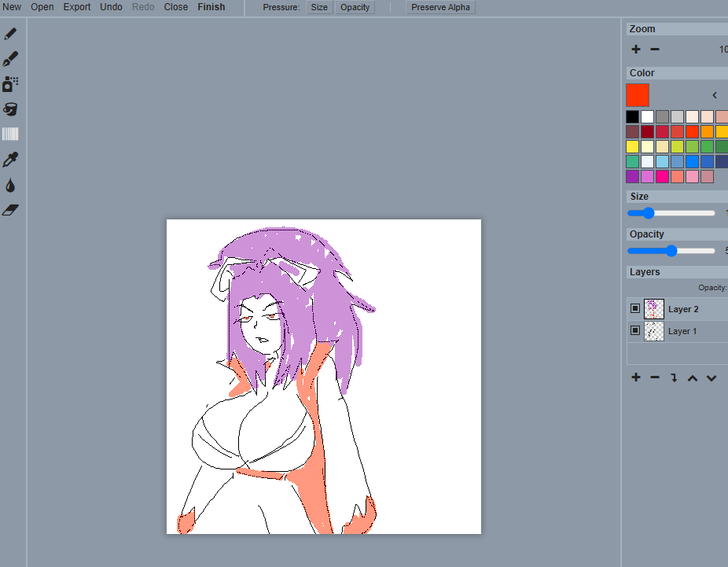Toggle Pressure Size option
This screenshot has width=728, height=567.
319,7
